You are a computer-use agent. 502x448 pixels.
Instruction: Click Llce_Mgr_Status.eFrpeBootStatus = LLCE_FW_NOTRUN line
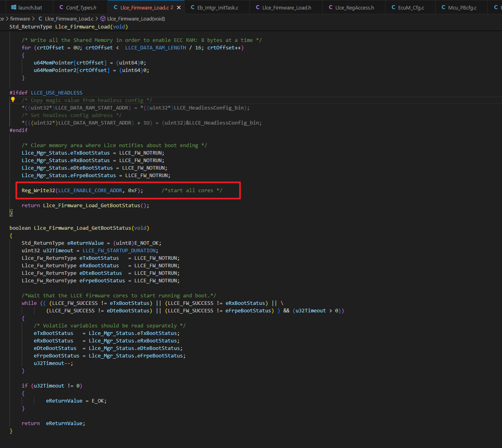click(96, 176)
